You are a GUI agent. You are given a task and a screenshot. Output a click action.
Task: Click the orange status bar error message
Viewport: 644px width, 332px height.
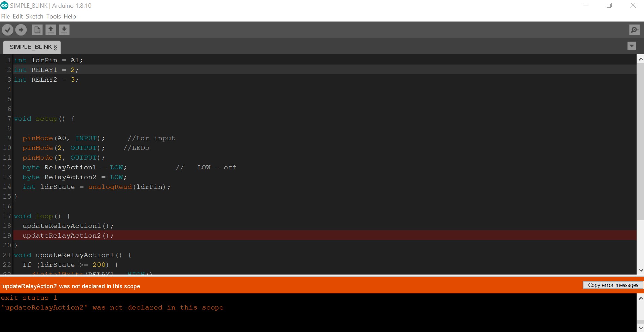click(71, 286)
